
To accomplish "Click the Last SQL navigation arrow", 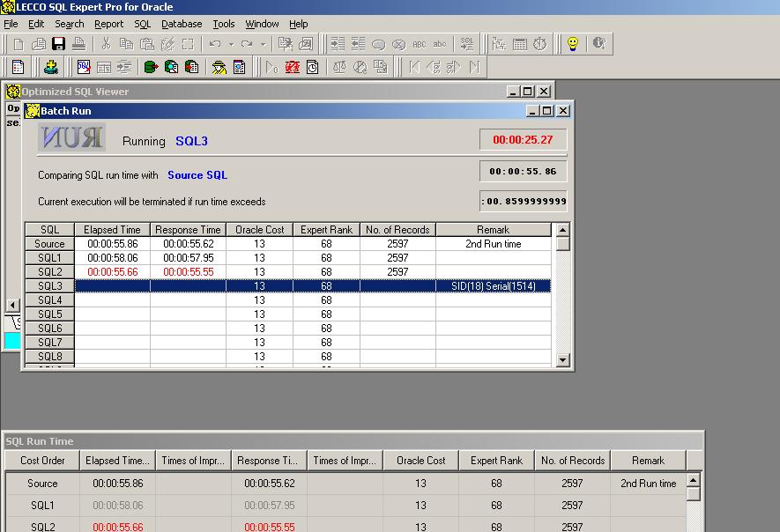I will (x=474, y=67).
